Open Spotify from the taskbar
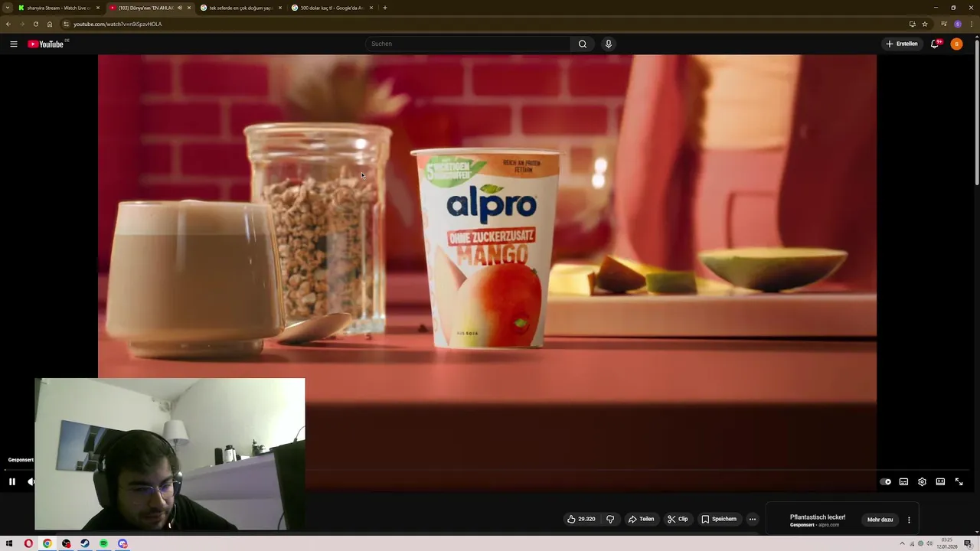This screenshot has height=551, width=980. [x=103, y=543]
